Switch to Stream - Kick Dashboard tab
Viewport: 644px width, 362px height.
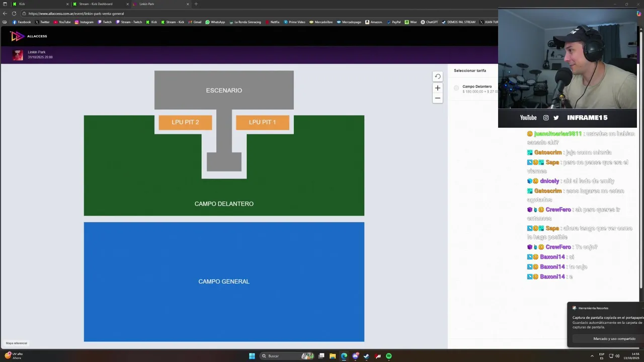101,4
